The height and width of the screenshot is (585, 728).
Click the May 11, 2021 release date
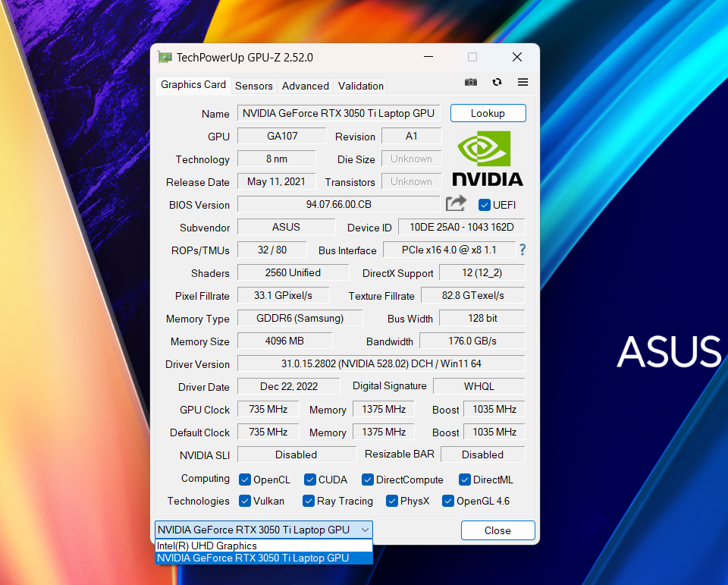click(x=276, y=181)
